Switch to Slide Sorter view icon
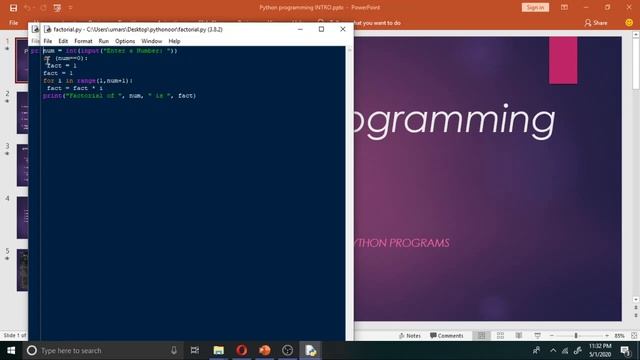The width and height of the screenshot is (640, 360). (x=500, y=336)
